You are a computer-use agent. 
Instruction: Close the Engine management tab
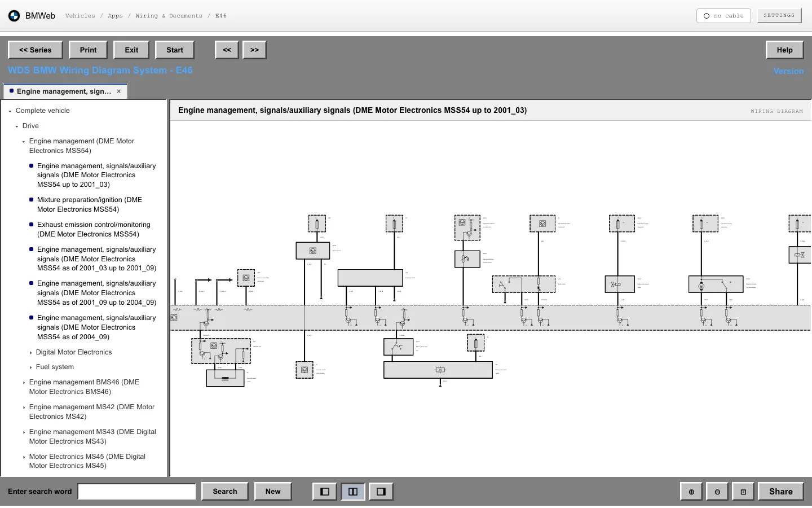click(x=119, y=91)
